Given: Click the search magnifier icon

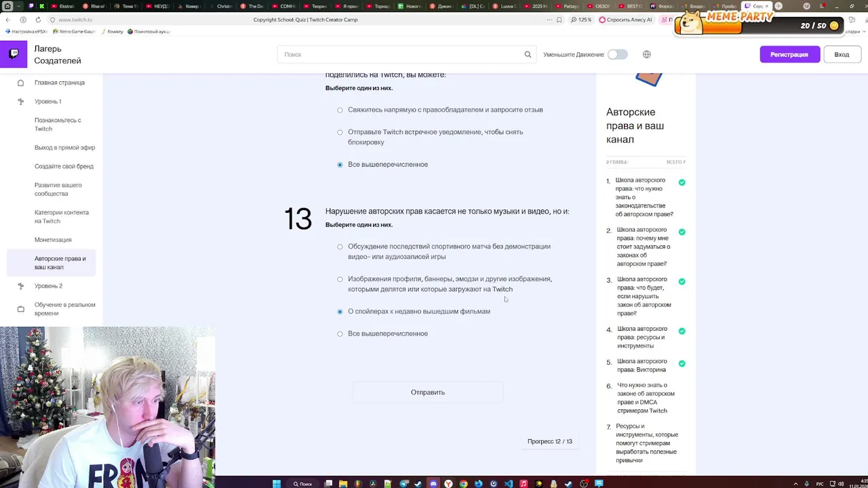Looking at the screenshot, I should (x=528, y=54).
